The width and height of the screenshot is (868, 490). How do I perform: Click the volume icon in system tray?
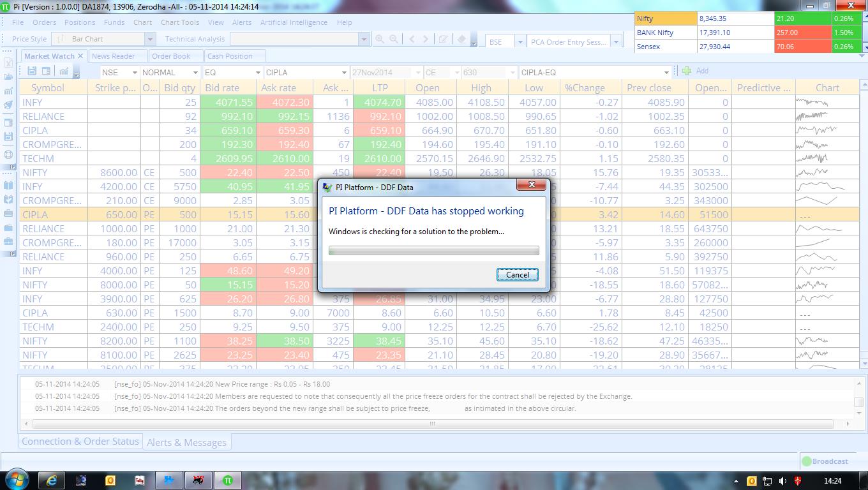coord(782,481)
